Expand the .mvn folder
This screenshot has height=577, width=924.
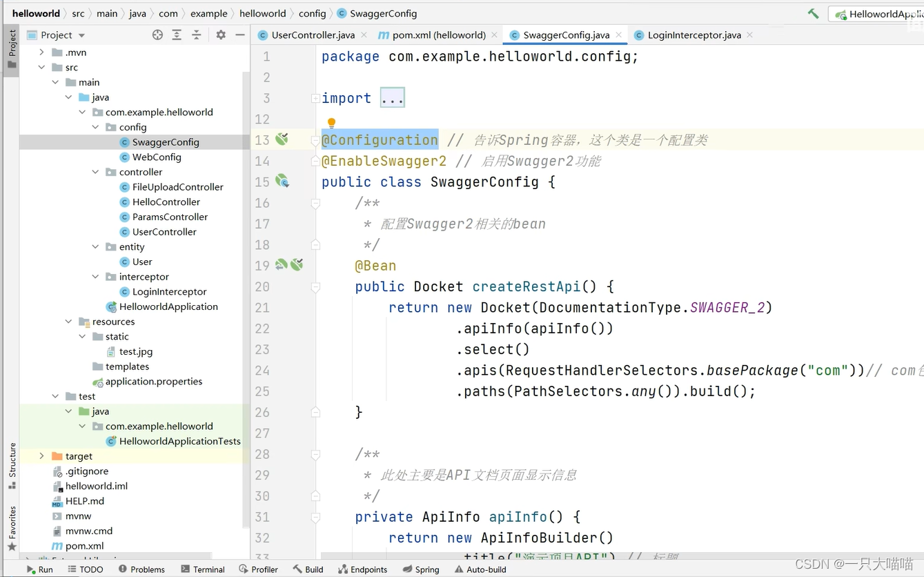click(x=41, y=52)
